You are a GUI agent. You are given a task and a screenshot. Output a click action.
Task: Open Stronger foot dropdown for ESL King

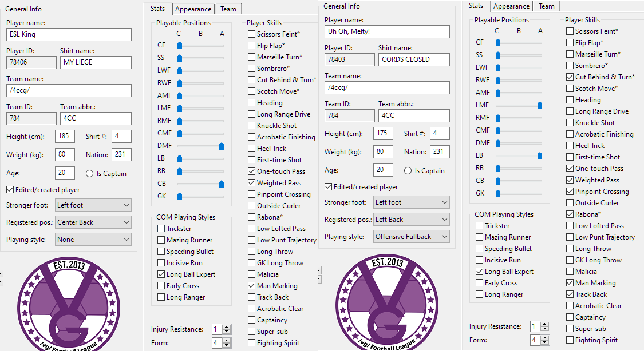point(93,205)
